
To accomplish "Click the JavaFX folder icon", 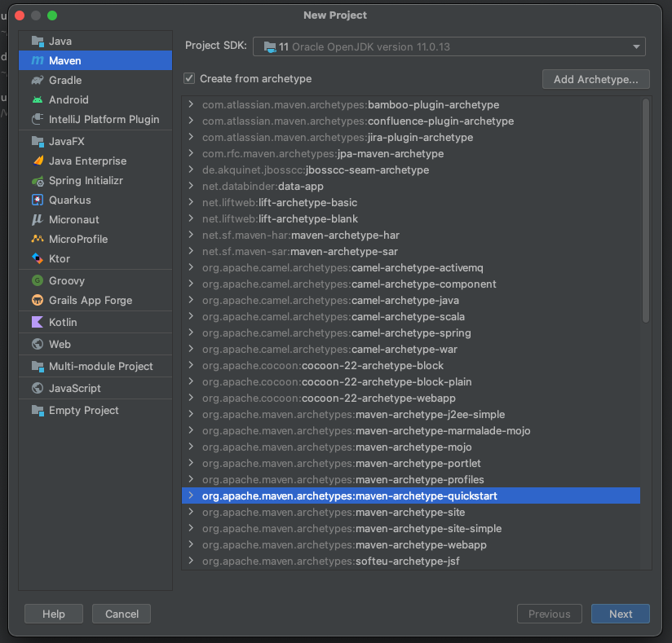I will click(38, 141).
